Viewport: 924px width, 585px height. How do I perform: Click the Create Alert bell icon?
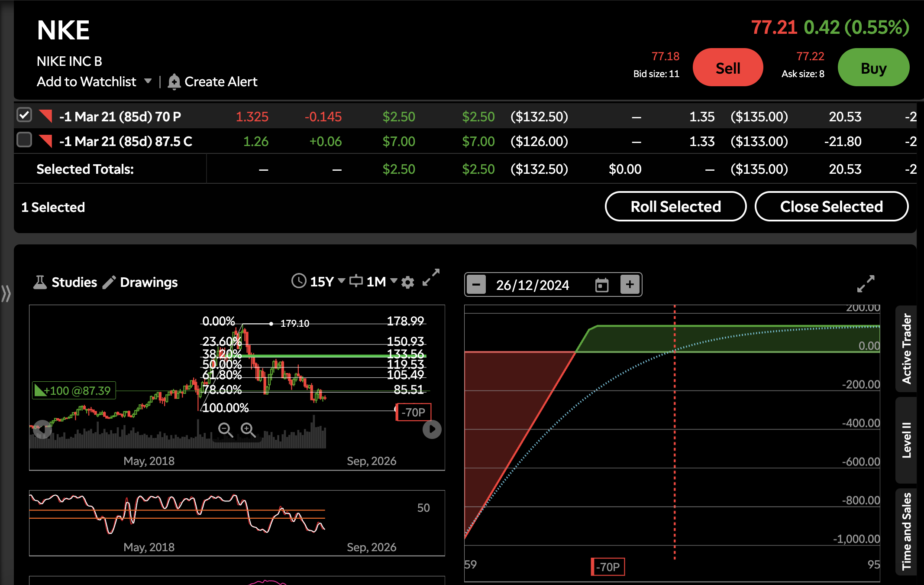174,81
